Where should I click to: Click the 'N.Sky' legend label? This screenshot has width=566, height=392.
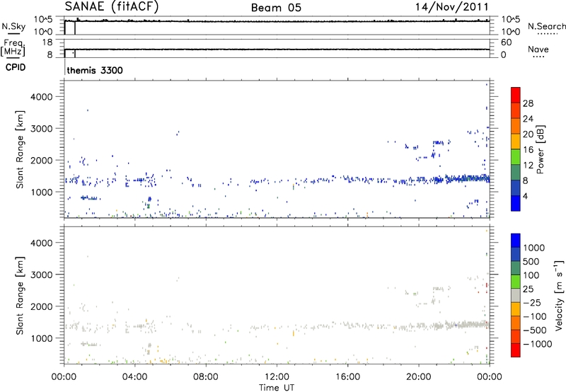pos(13,27)
